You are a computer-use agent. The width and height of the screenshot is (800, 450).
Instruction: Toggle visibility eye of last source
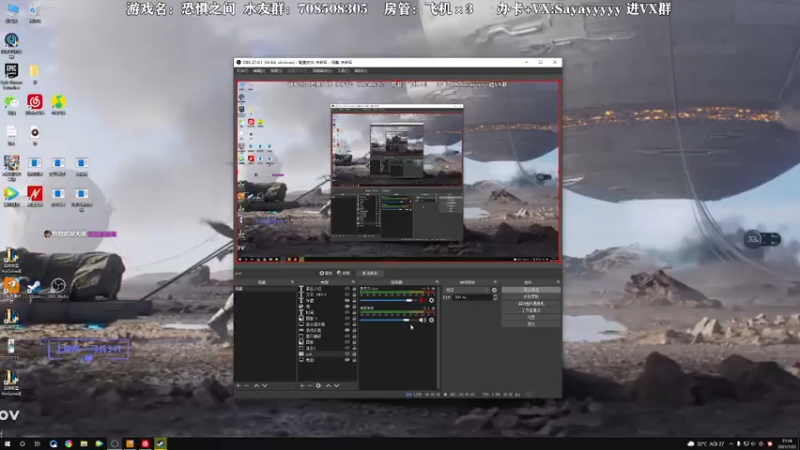click(x=347, y=360)
